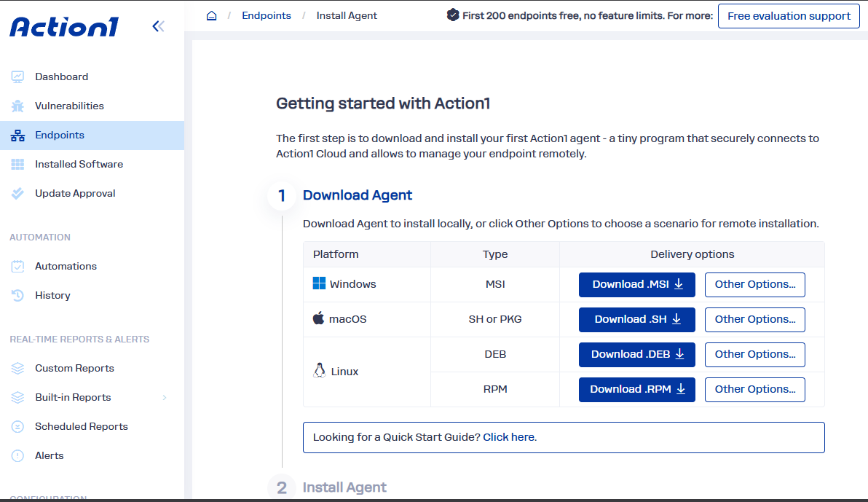This screenshot has height=502, width=868.
Task: Download the Linux .DEB agent
Action: [637, 355]
